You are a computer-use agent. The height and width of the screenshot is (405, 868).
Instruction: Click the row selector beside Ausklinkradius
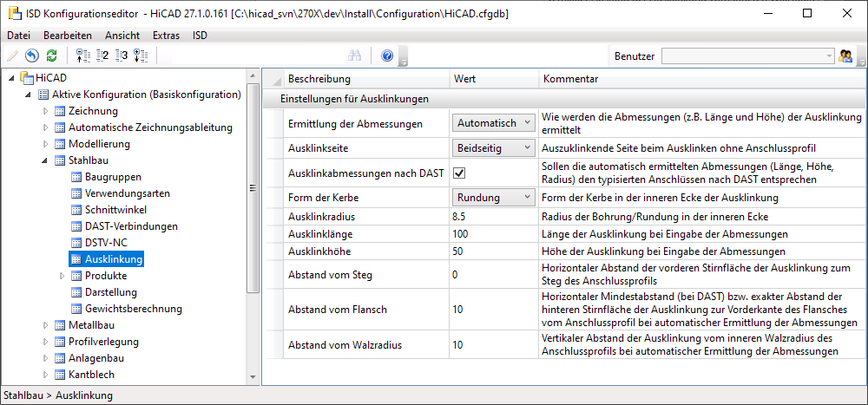[x=274, y=216]
